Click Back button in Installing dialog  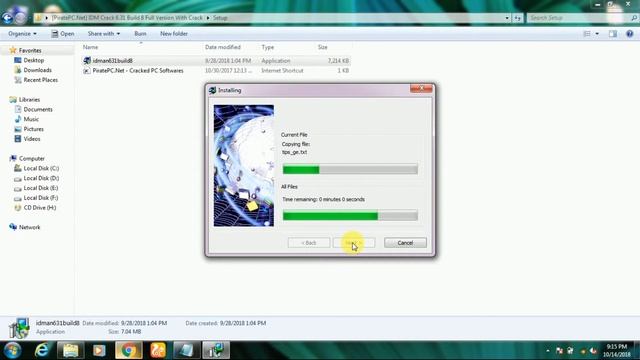point(309,243)
